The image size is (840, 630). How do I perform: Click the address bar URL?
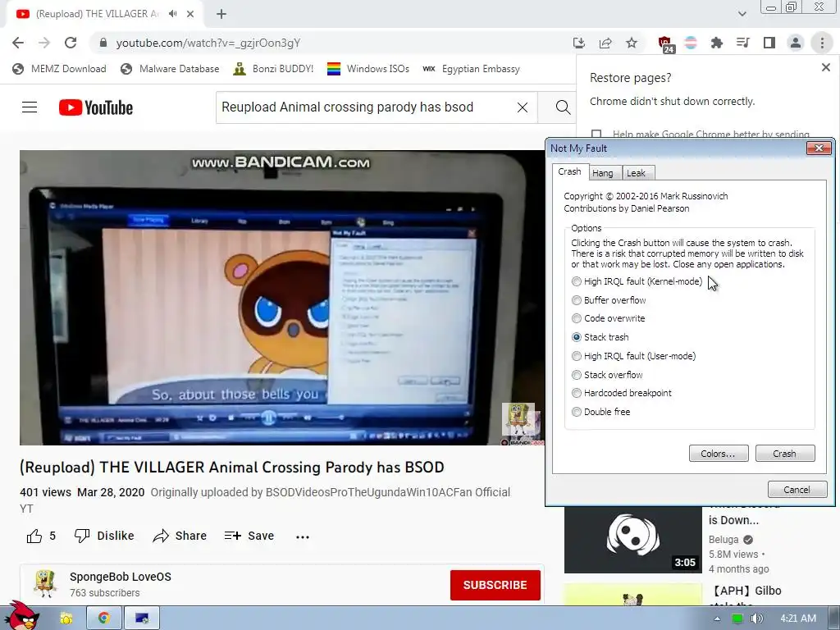[x=208, y=43]
